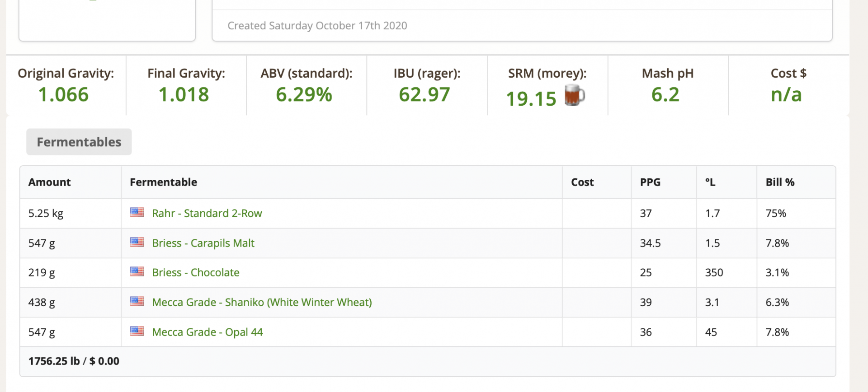This screenshot has width=868, height=392.
Task: Click the Final Gravity 1.018 value
Action: tap(184, 95)
